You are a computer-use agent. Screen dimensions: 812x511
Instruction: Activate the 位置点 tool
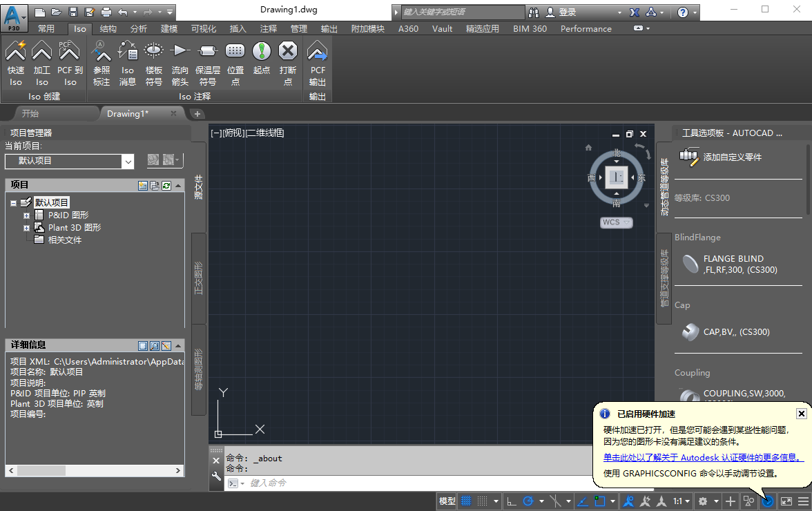coord(235,62)
